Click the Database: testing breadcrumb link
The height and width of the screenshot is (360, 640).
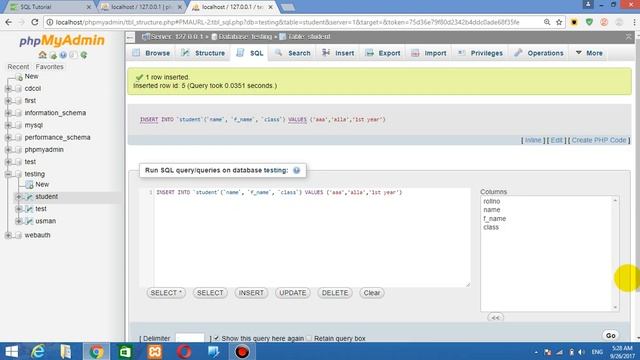point(245,37)
